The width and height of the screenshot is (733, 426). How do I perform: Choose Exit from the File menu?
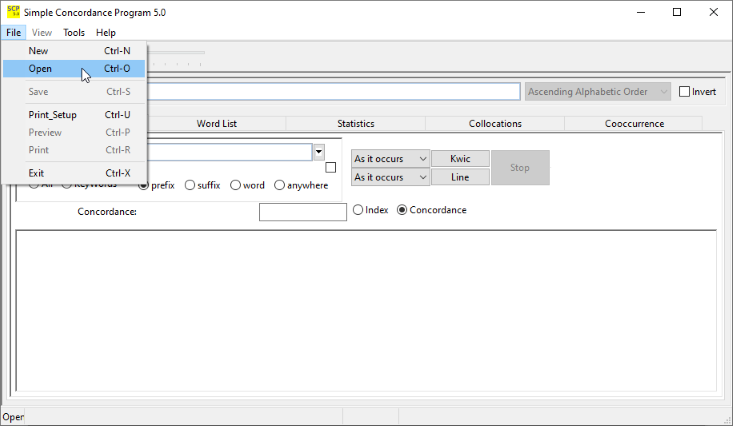(37, 173)
